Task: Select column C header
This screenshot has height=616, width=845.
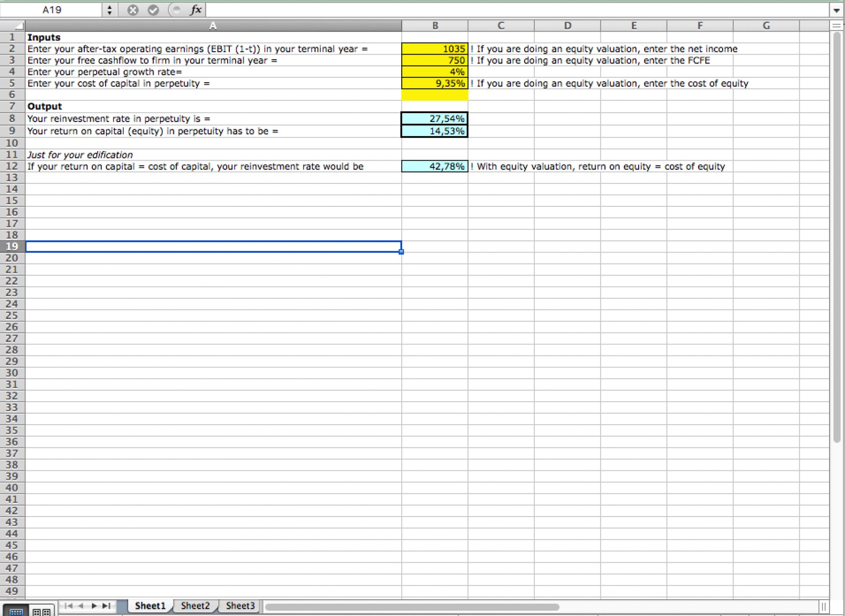Action: coord(501,26)
